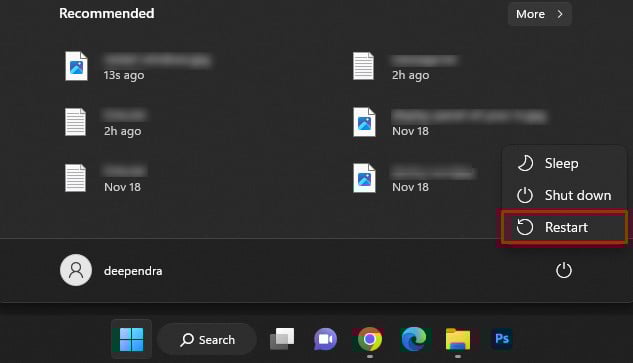This screenshot has width=633, height=363.
Task: Select Sleep from the power menu
Action: (564, 164)
